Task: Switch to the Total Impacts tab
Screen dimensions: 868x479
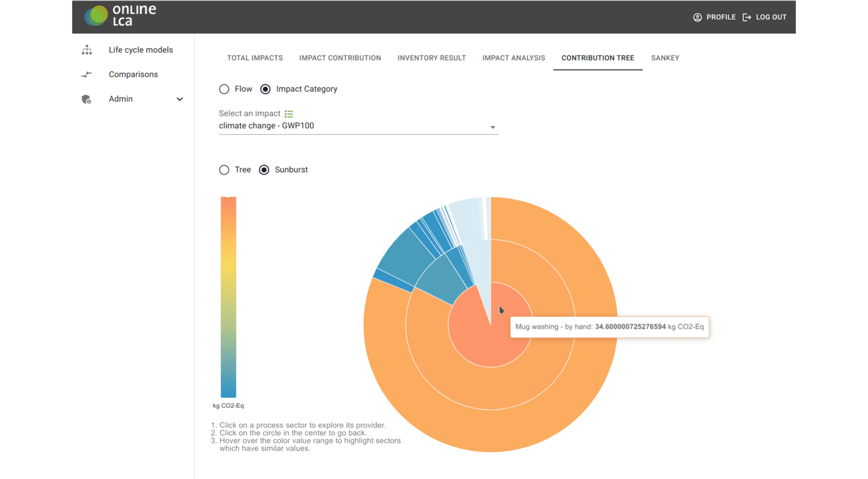Action: 255,58
